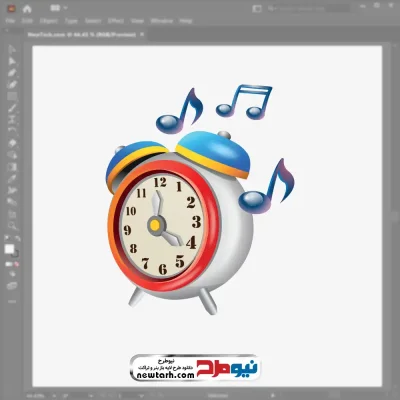The height and width of the screenshot is (400, 400).
Task: Open the File menu
Action: click(10, 21)
